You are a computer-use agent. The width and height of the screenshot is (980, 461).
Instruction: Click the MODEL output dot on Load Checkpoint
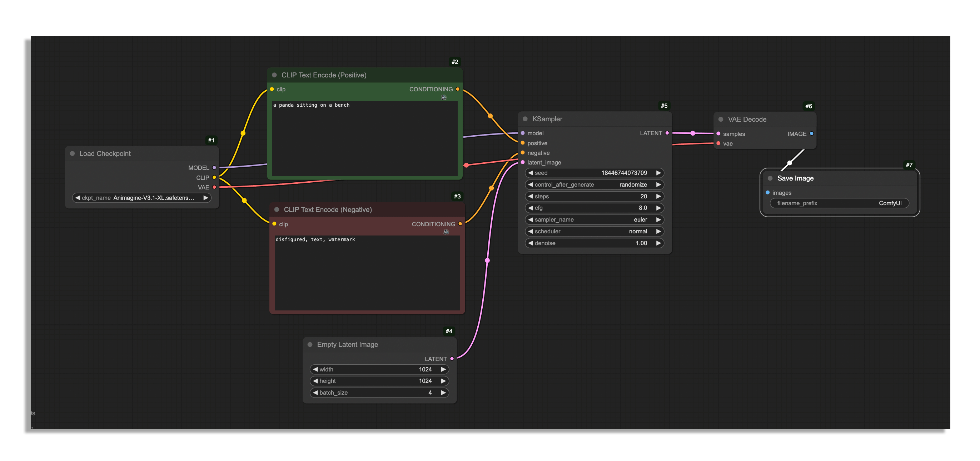(214, 168)
